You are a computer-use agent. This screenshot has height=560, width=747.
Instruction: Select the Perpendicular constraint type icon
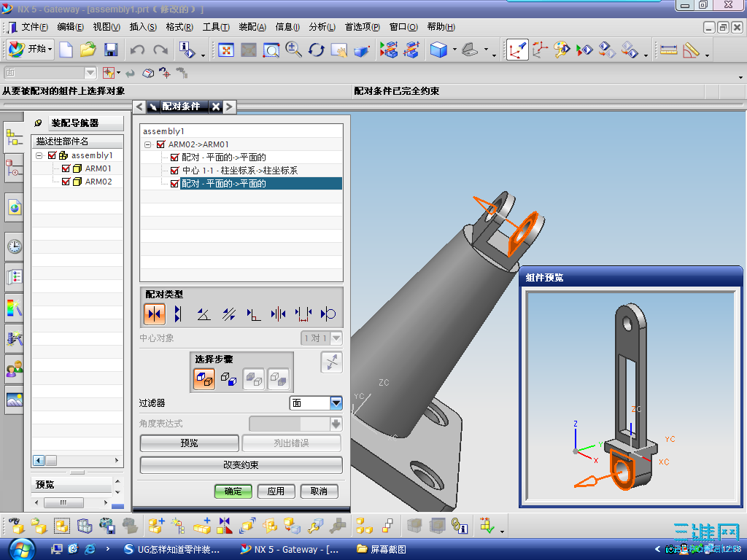tap(253, 314)
